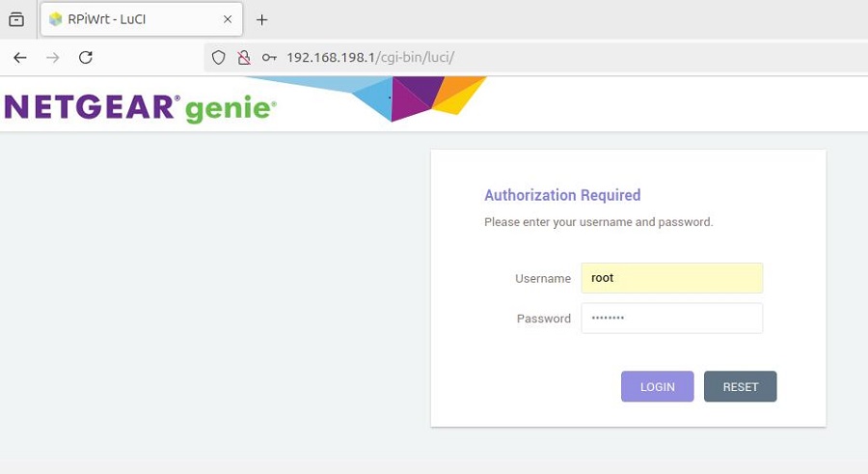Open a new tab with plus icon
868x474 pixels.
pos(261,20)
